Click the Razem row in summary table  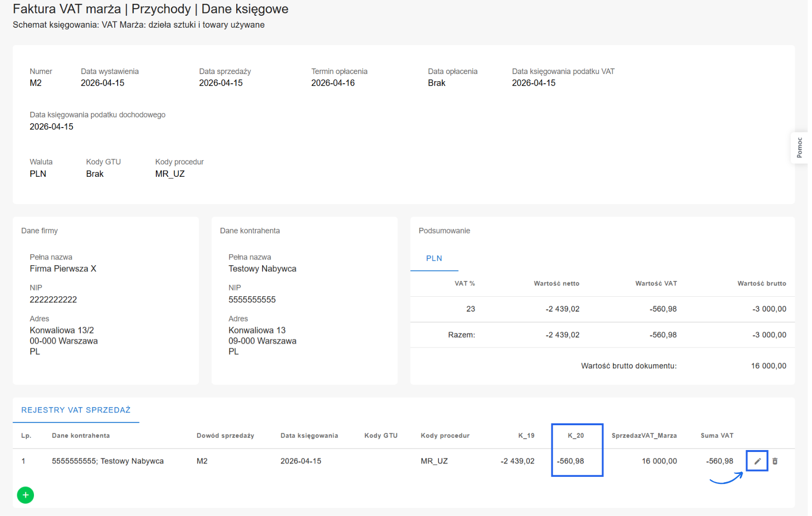click(x=461, y=335)
